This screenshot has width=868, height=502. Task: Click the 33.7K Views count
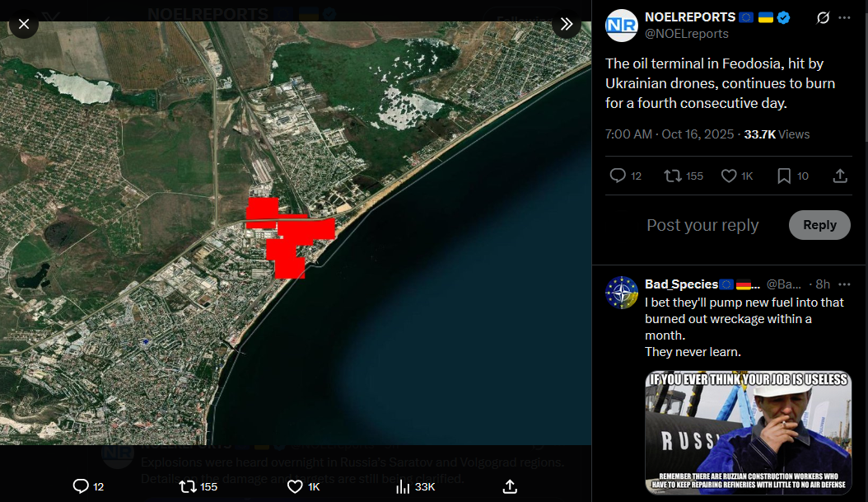pos(777,134)
